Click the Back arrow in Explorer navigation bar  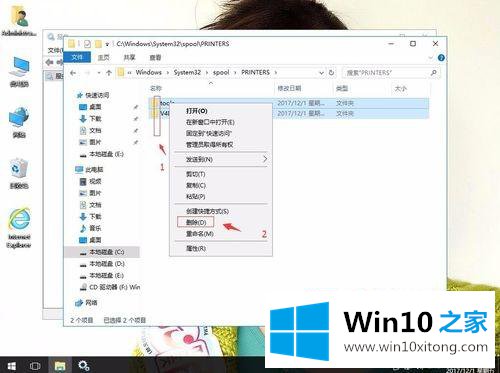(73, 73)
